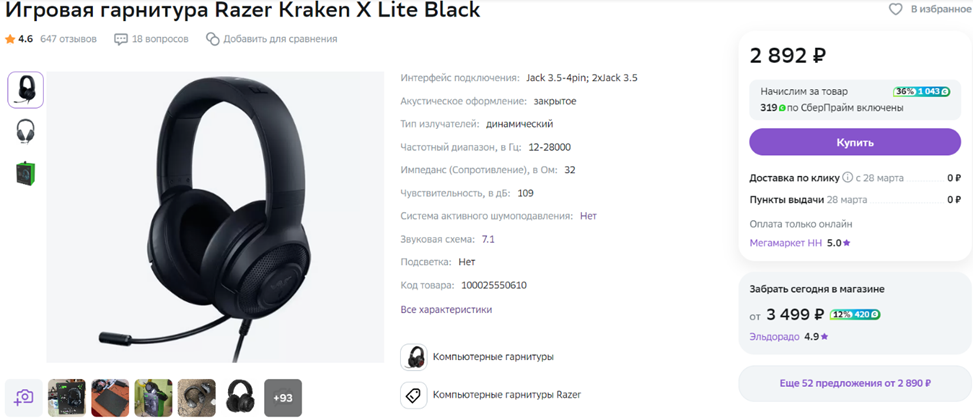This screenshot has height=418, width=973.
Task: Select the first headset thumbnail in the side gallery
Action: click(25, 90)
